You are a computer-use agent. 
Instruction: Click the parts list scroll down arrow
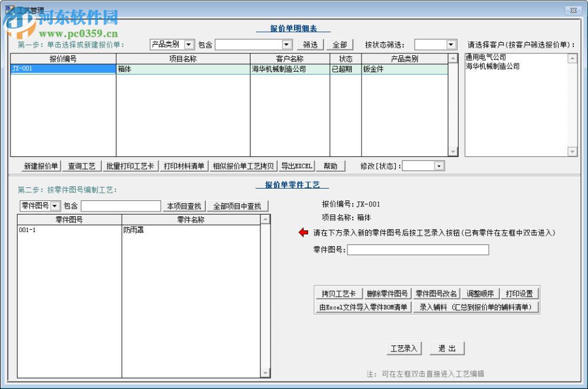coord(266,373)
